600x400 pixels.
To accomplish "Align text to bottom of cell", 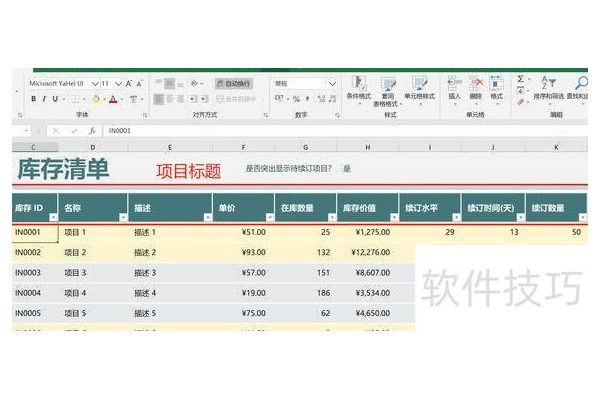I will coord(180,83).
